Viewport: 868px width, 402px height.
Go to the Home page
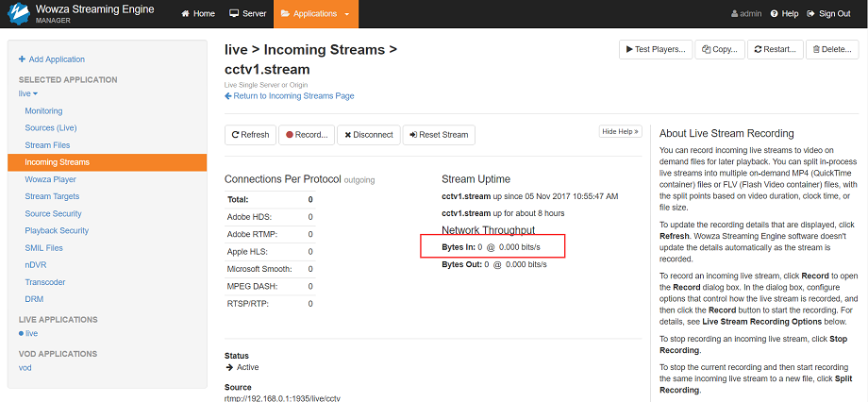198,14
